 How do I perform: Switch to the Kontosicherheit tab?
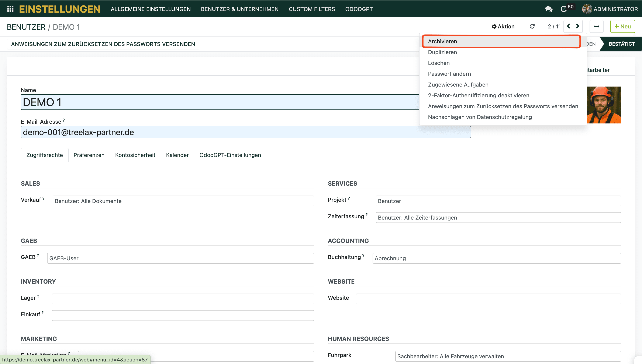[135, 155]
